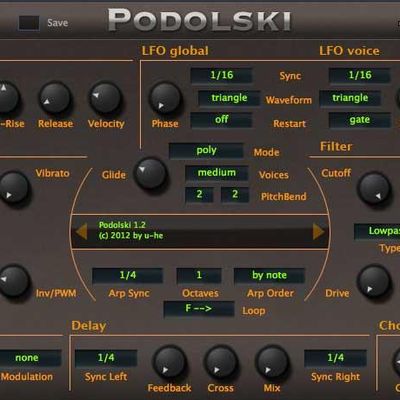Click the Podolski logo title
Image resolution: width=400 pixels, height=400 pixels.
pyautogui.click(x=199, y=20)
